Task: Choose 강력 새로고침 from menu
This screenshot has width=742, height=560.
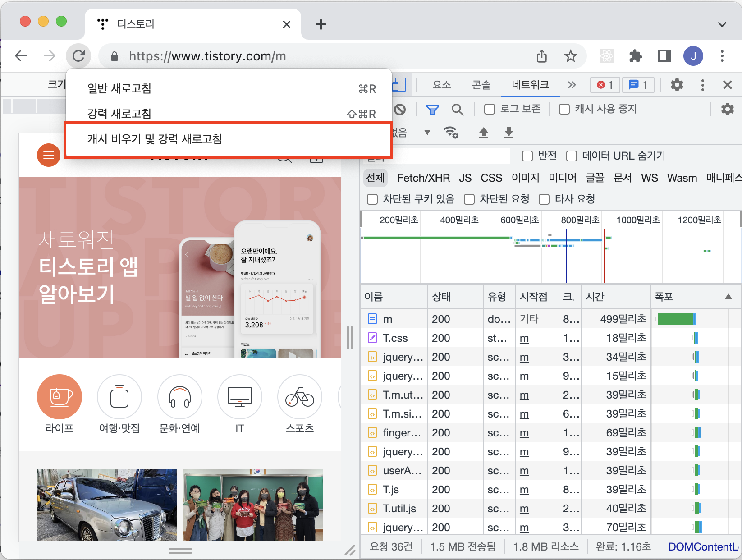Action: point(229,114)
